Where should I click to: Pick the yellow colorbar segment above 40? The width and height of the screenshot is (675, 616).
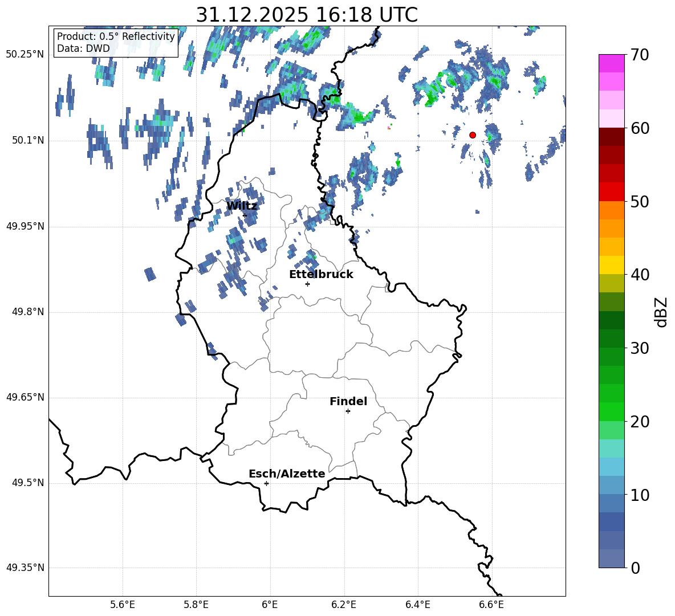point(612,264)
